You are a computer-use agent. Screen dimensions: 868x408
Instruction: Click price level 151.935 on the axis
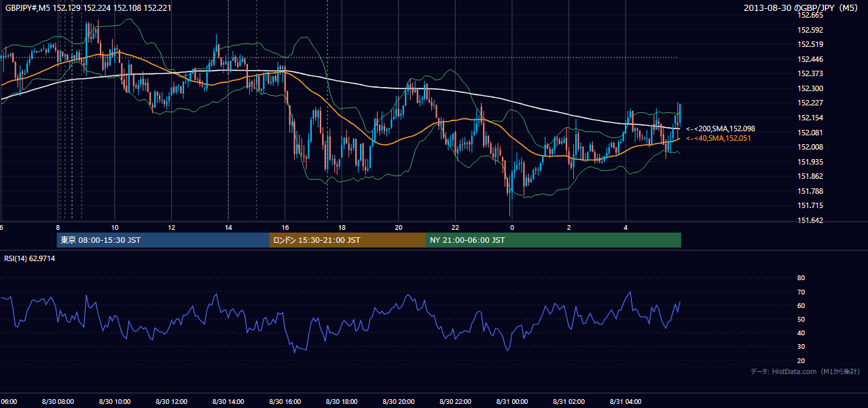[x=810, y=162]
